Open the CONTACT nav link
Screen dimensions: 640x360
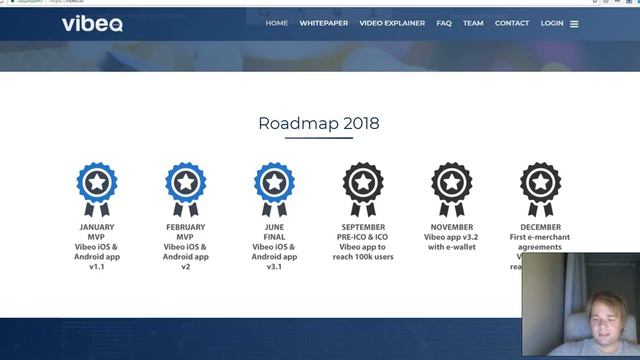(x=512, y=23)
